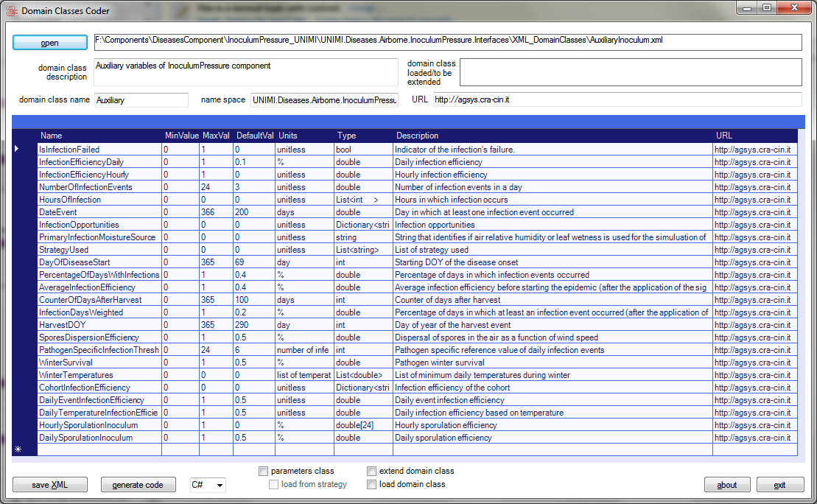
Task: Click the DailyEventInfectionEfficiency cell
Action: tap(99, 400)
